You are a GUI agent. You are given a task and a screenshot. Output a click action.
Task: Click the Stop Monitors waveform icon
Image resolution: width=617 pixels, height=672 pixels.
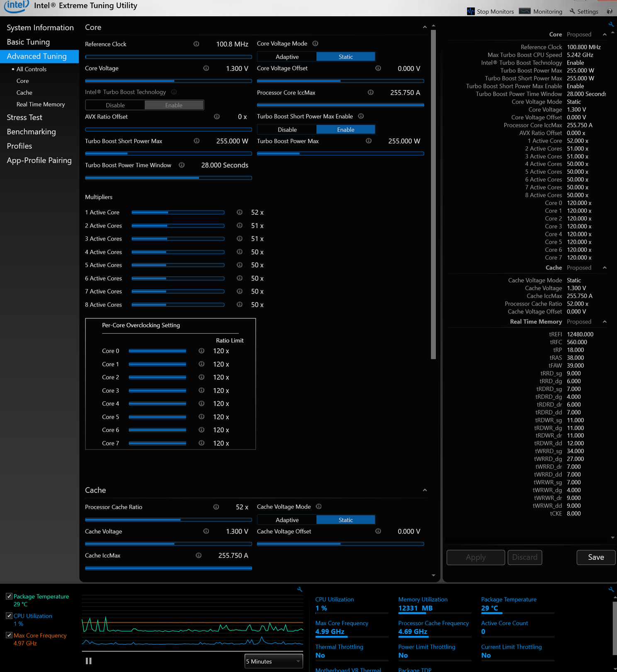pos(471,11)
